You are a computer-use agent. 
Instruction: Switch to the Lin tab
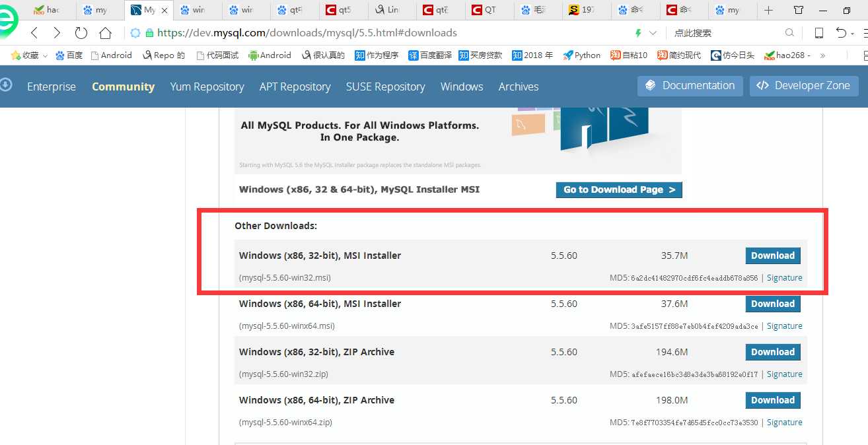pos(393,11)
